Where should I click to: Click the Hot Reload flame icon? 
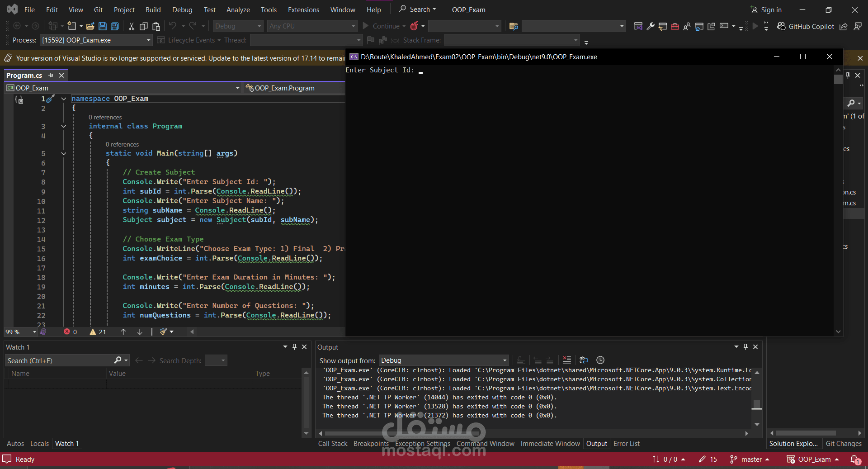click(414, 26)
